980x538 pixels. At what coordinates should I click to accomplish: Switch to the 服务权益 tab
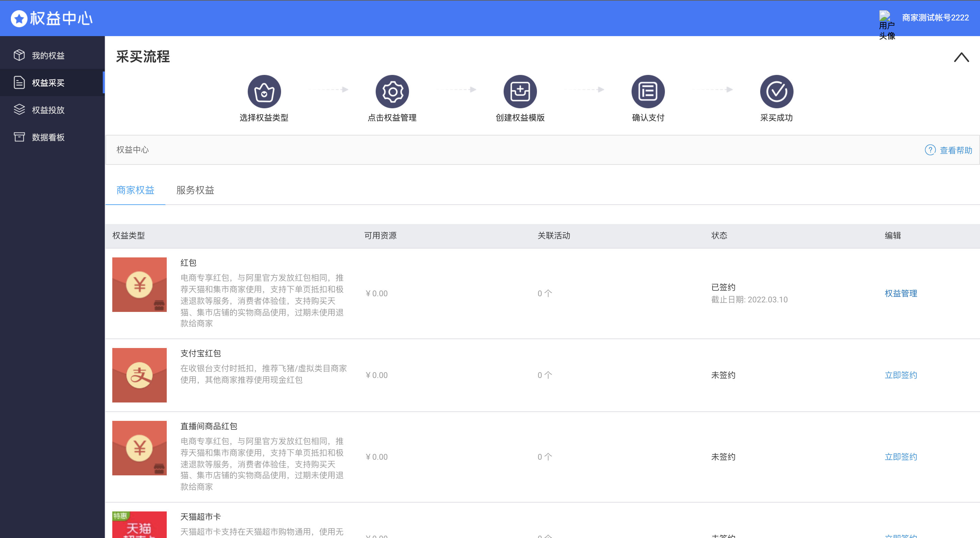(195, 190)
